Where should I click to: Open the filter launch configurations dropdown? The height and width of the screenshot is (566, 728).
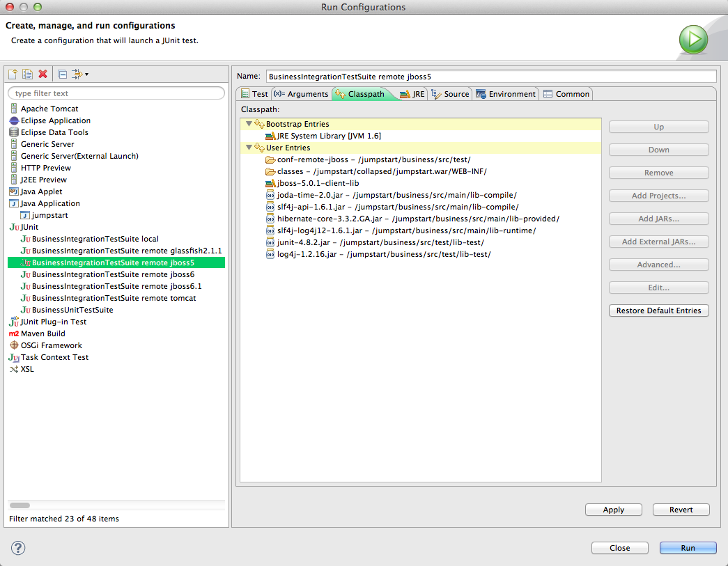click(x=80, y=74)
